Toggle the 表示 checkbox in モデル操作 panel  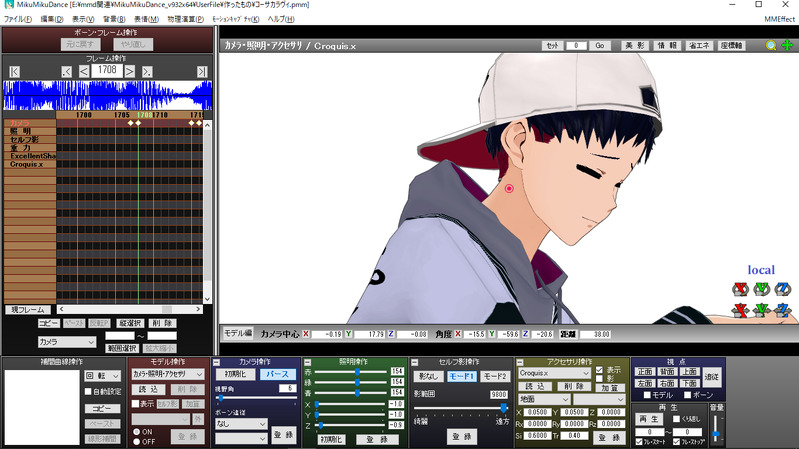(135, 404)
